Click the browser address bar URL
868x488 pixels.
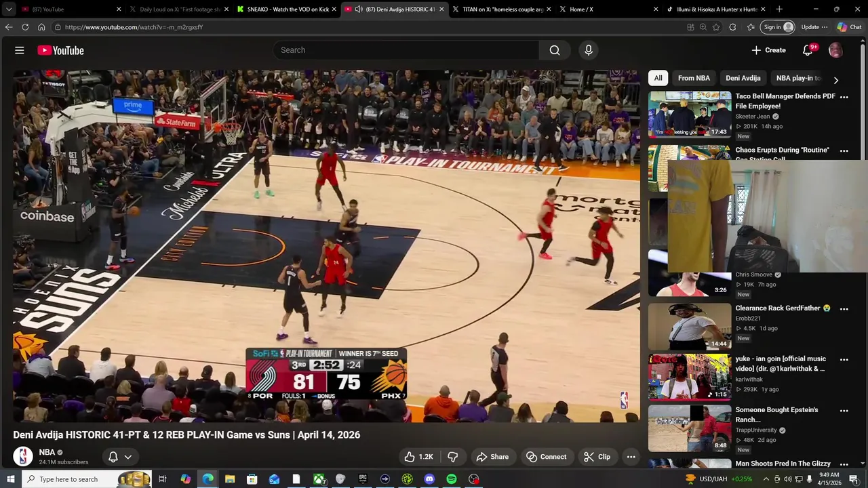tap(134, 27)
